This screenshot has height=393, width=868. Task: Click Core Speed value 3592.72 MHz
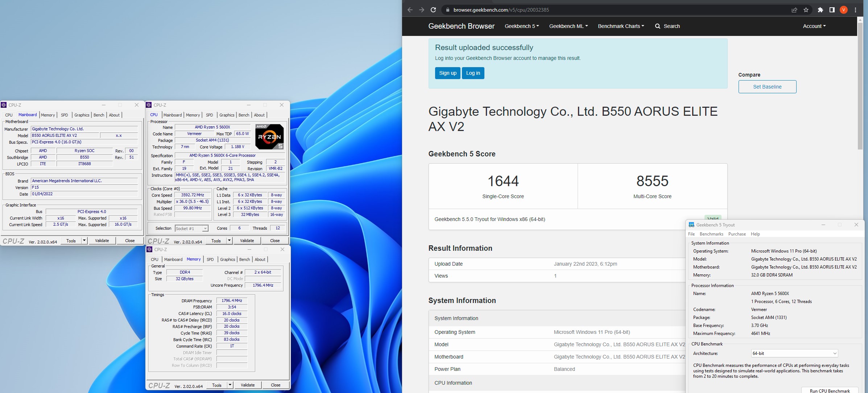193,195
